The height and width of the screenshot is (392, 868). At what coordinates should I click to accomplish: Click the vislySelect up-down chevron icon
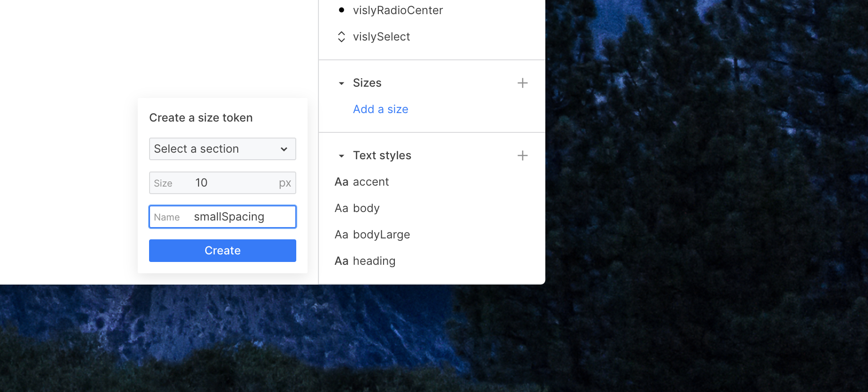342,37
